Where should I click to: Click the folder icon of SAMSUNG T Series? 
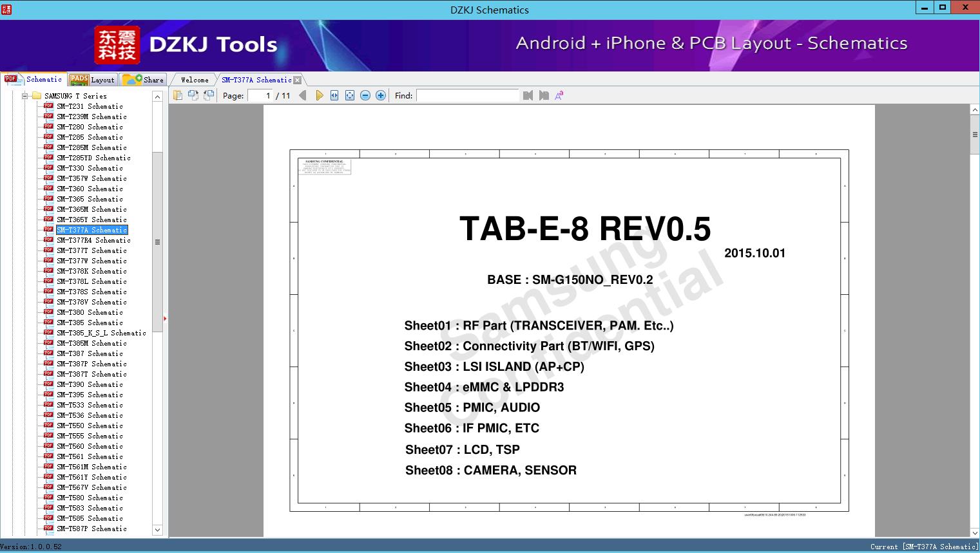tap(37, 96)
